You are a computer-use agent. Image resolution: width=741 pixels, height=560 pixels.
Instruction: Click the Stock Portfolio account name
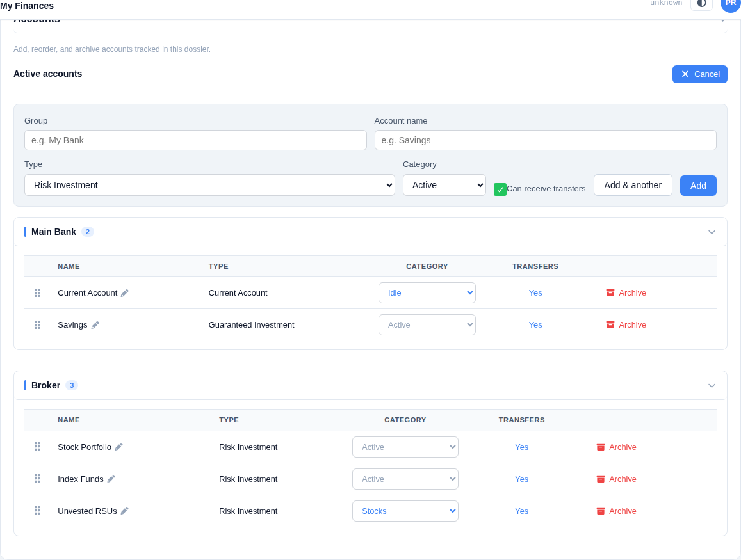pyautogui.click(x=85, y=447)
